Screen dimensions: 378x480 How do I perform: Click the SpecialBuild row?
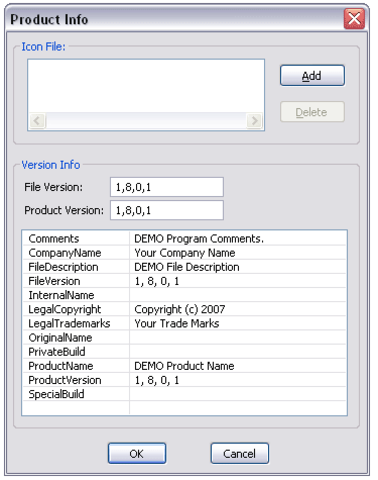pos(184,394)
